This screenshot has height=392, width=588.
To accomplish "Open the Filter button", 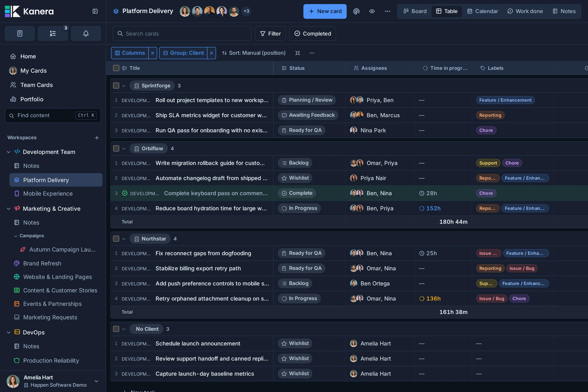I will pyautogui.click(x=270, y=33).
